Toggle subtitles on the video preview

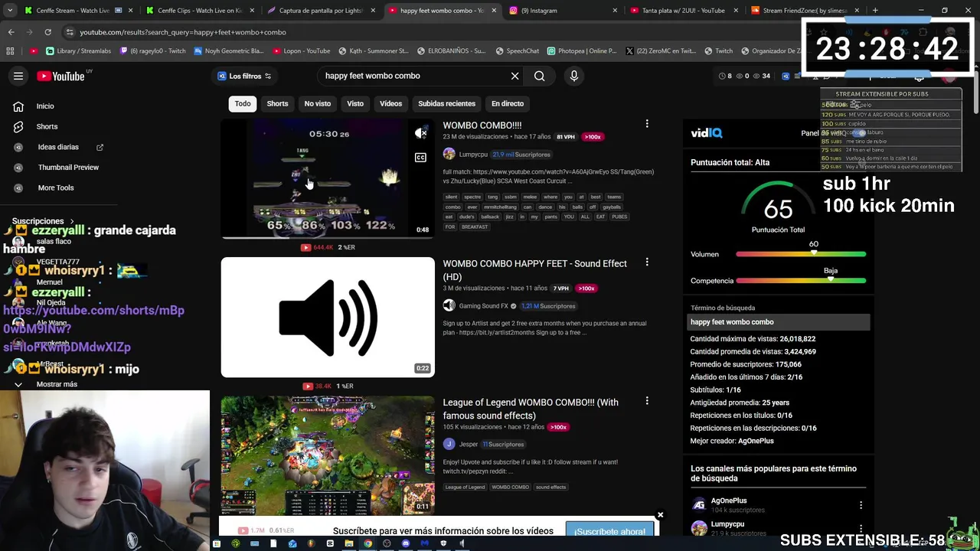[420, 158]
